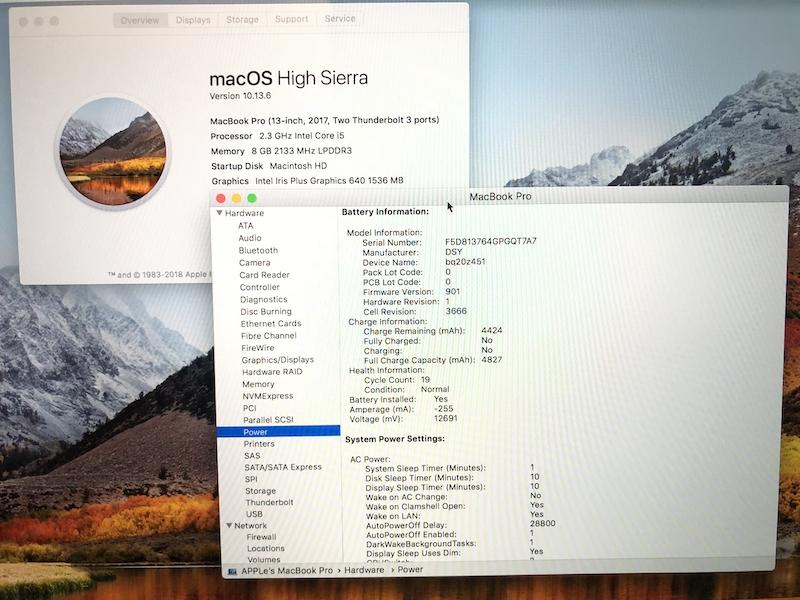
Task: Select the Support tab
Action: [x=291, y=19]
